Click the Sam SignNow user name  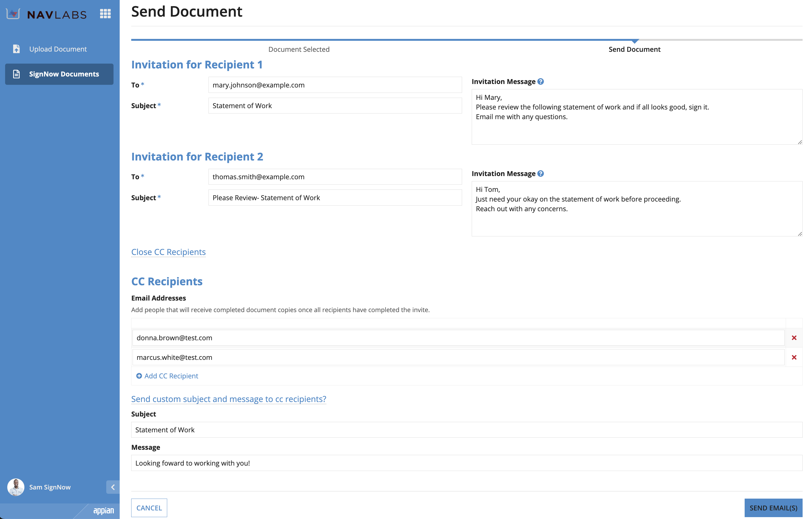[x=50, y=487]
